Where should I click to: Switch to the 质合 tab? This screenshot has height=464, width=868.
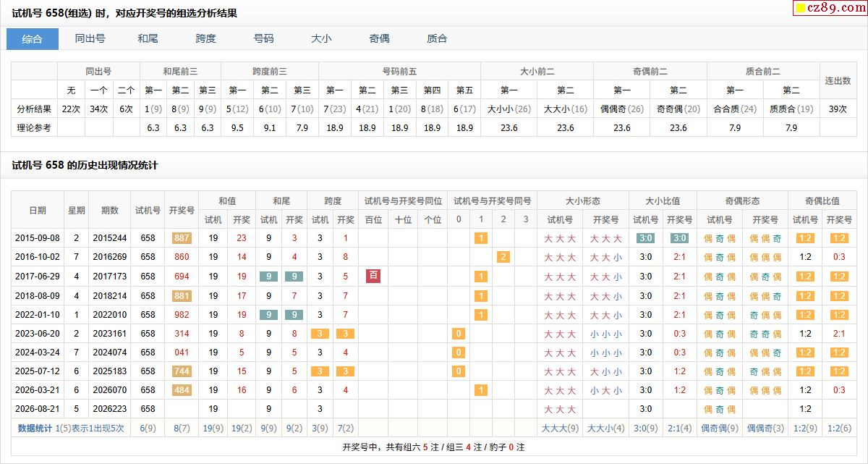point(438,39)
